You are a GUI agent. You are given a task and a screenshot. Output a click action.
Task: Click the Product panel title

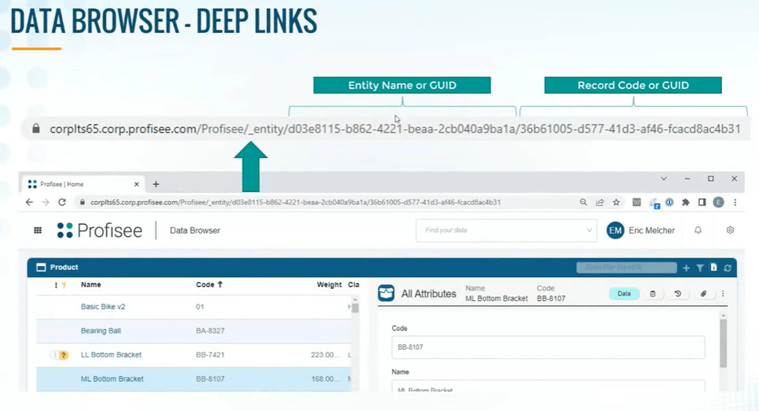point(64,267)
